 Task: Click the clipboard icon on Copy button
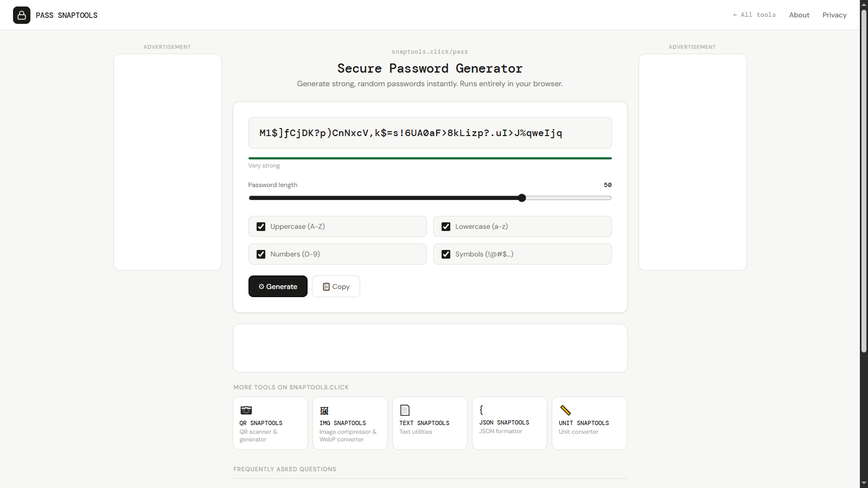click(x=326, y=287)
